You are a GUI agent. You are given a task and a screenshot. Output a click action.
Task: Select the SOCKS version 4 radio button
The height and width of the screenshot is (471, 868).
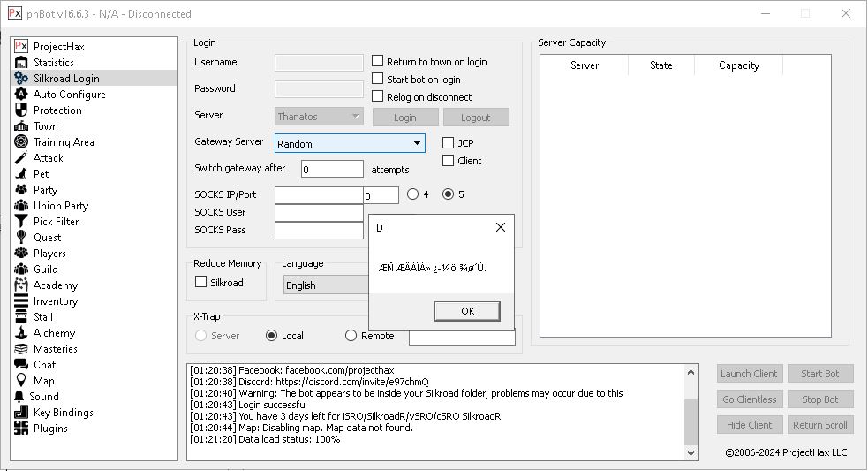click(x=412, y=194)
